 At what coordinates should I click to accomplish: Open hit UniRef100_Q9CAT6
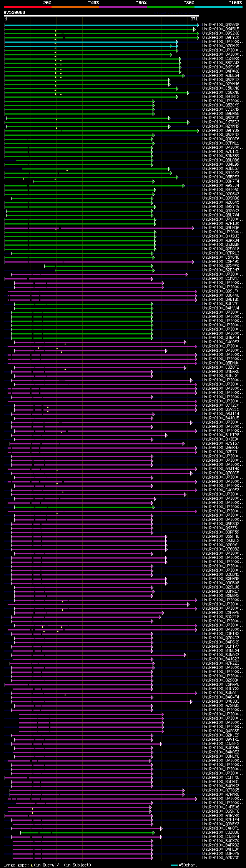[x=221, y=139]
